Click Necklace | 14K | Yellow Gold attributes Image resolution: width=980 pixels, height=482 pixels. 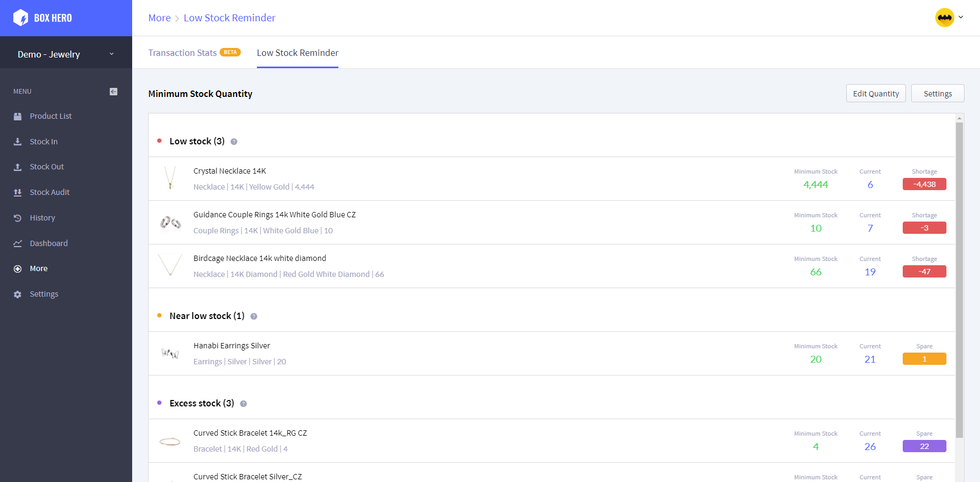tap(254, 187)
